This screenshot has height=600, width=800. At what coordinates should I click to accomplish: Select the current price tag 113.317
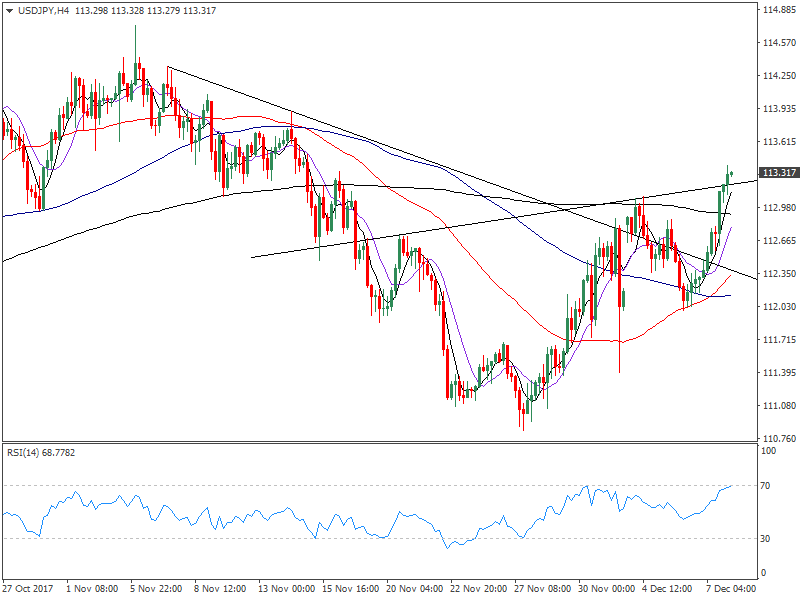(777, 173)
